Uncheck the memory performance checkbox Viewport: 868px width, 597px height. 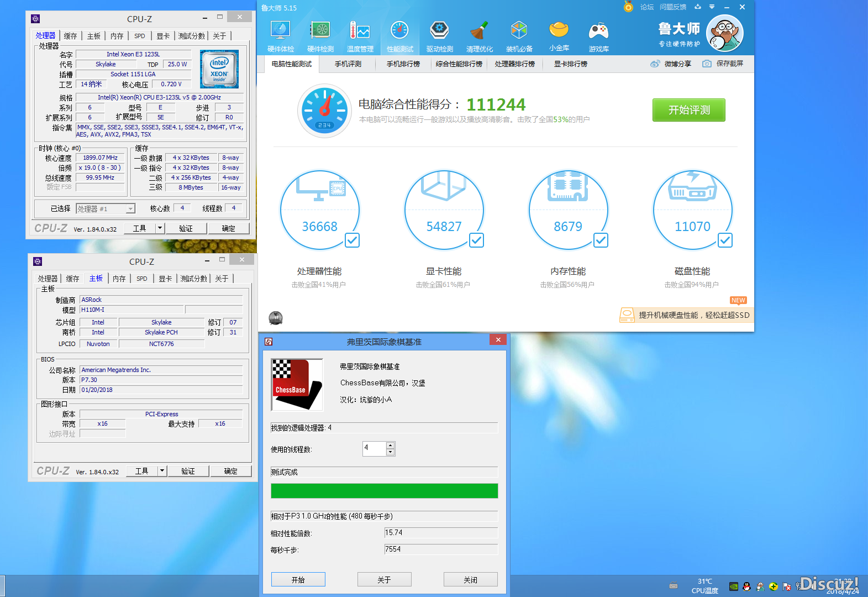click(601, 240)
